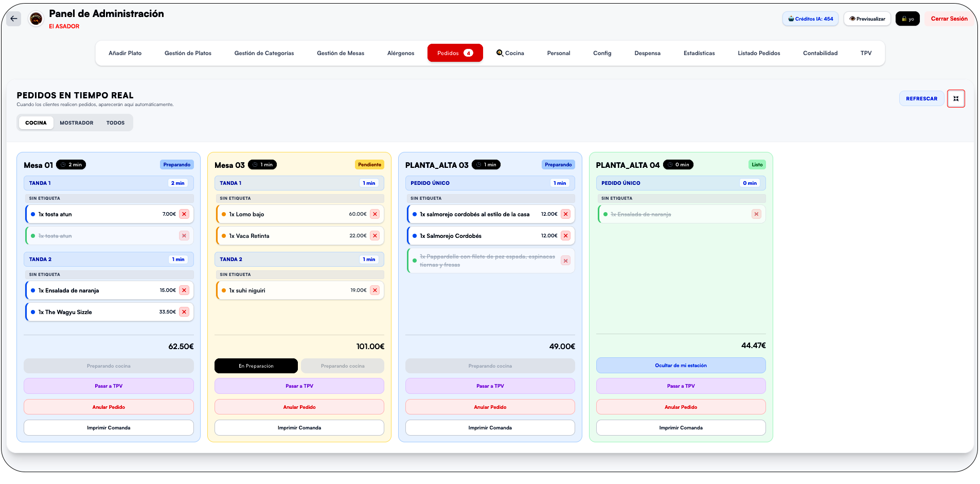Screen dimensions: 980x484
Task: Switch filter to Mostrador
Action: 77,123
